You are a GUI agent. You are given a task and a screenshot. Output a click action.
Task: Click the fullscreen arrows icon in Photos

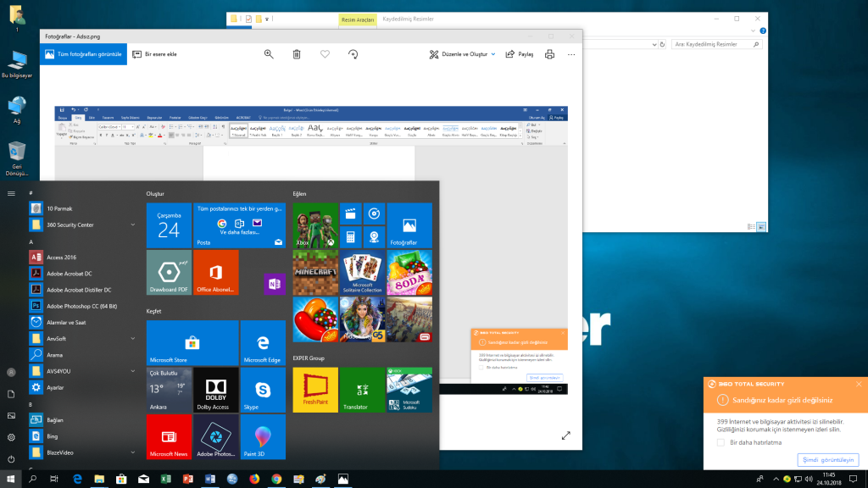[x=565, y=435]
